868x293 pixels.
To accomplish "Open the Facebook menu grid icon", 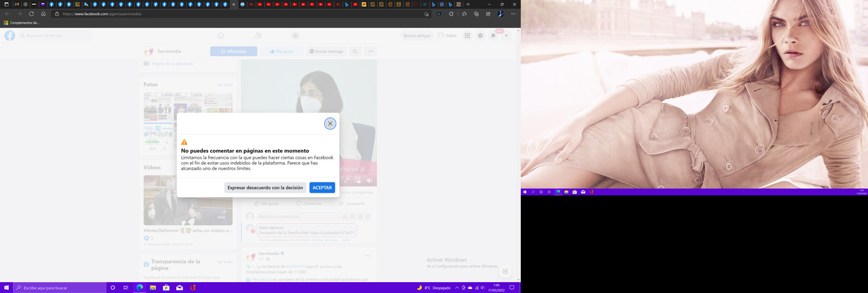I will 467,35.
